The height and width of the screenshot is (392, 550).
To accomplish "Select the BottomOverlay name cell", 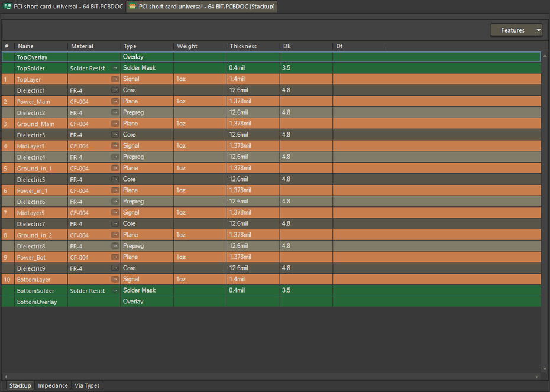I will coord(41,302).
